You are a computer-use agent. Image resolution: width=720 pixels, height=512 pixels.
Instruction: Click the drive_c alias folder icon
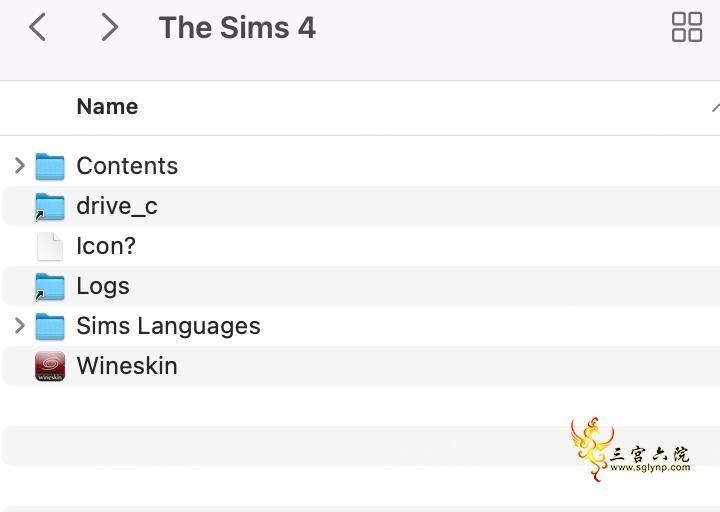(x=50, y=207)
